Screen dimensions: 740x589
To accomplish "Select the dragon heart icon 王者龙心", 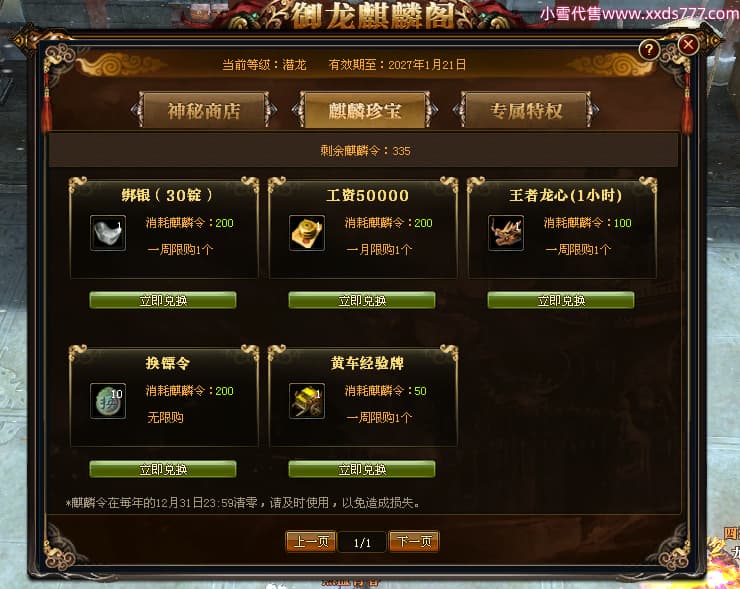I will [506, 233].
